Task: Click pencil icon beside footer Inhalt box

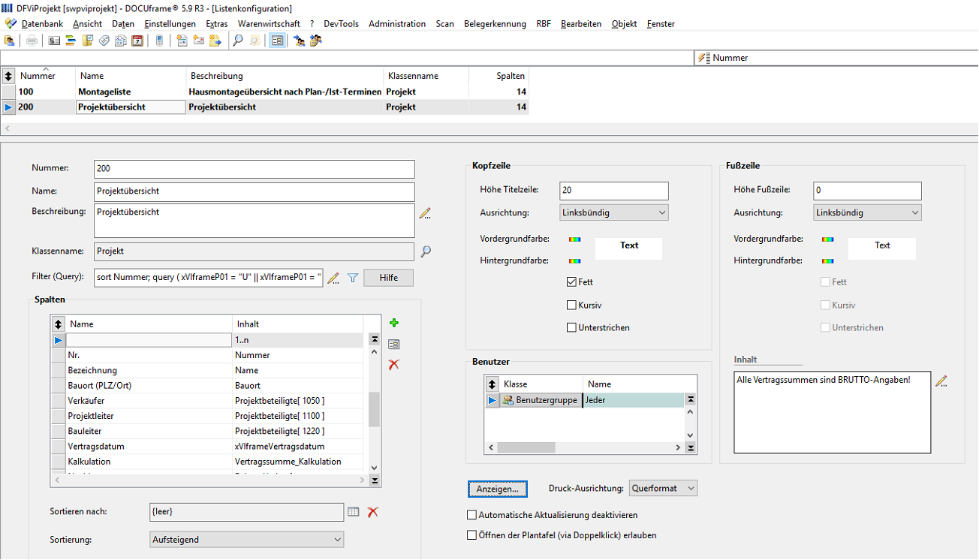Action: click(x=941, y=381)
